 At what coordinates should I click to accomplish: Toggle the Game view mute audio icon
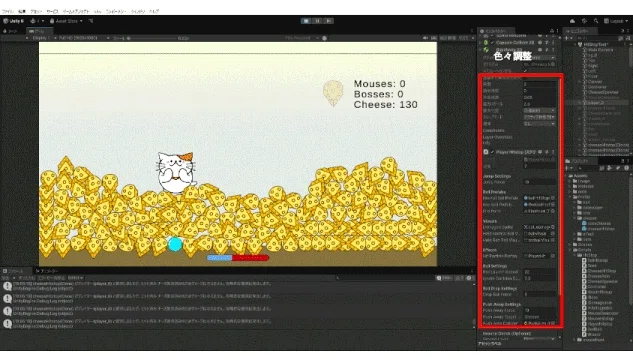(x=425, y=38)
